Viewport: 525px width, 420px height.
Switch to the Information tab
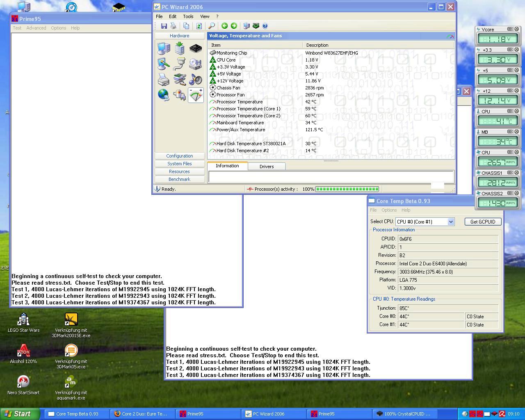227,166
